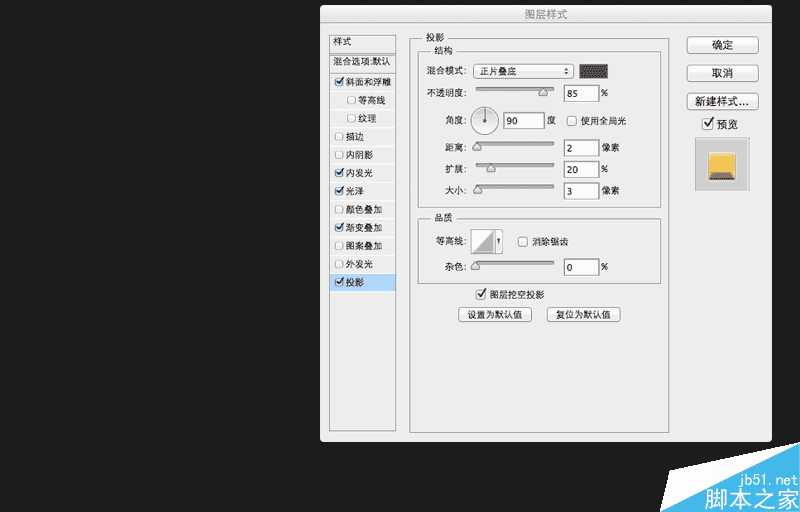Open the 混合模式 正片叠底 dropdown
This screenshot has height=512, width=800.
523,71
